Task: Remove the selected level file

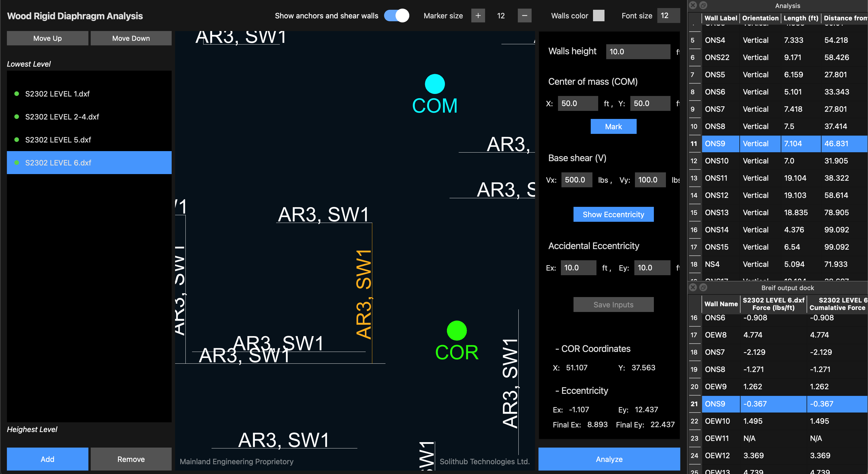Action: (x=131, y=459)
